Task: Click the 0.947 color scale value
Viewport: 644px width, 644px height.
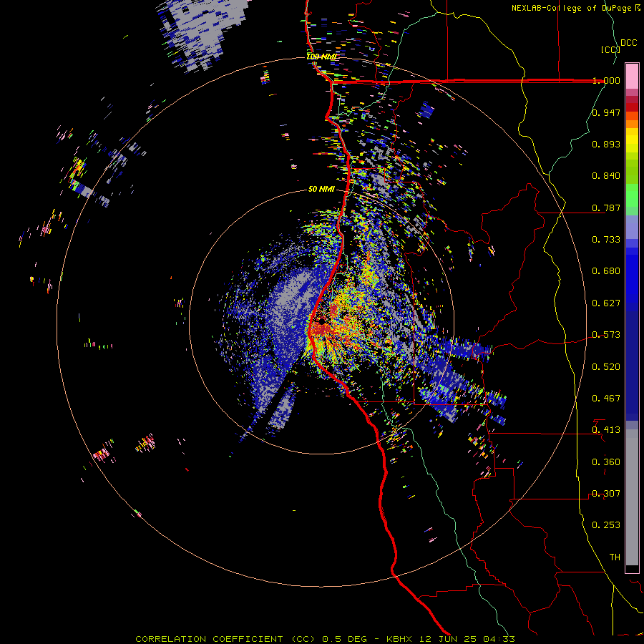Action: coord(606,112)
